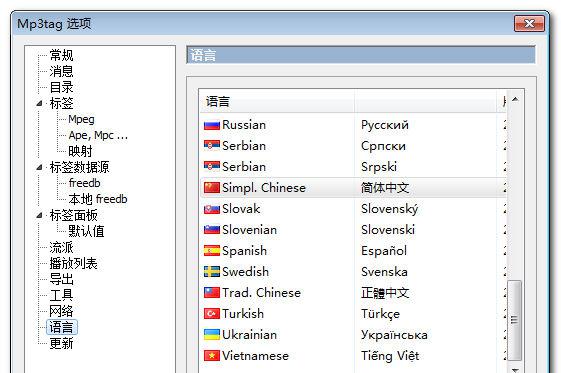
Task: Click the Slovenský native name cell
Action: 390,209
